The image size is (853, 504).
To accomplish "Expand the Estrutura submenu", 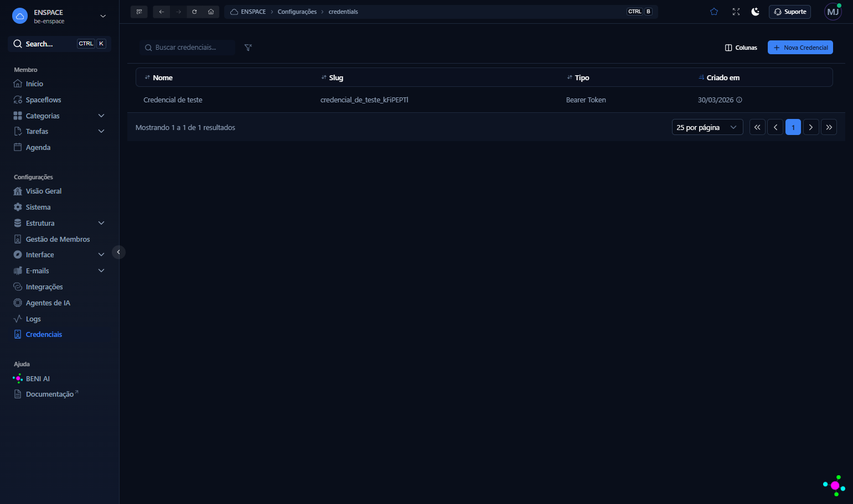I will pyautogui.click(x=101, y=223).
